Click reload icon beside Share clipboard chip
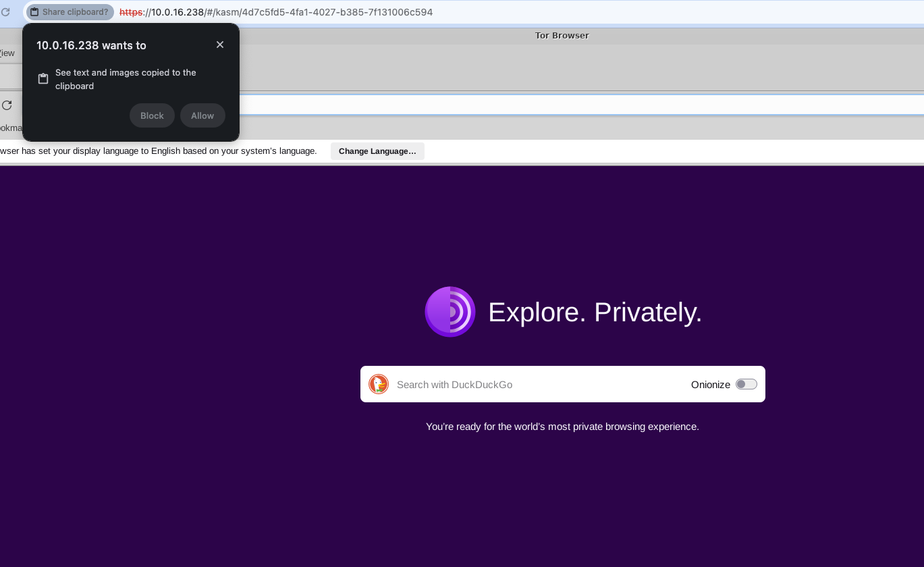The width and height of the screenshot is (924, 567). tap(5, 12)
